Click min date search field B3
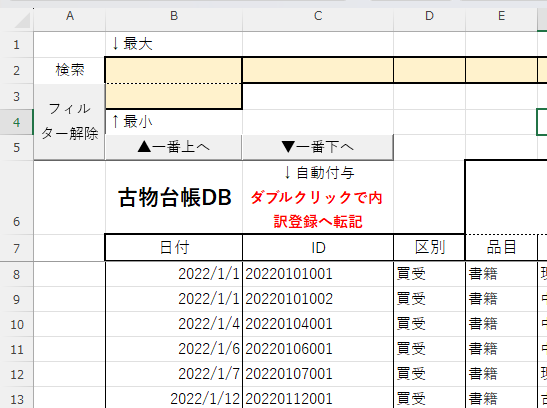Screen dimensions: 547x408 click(173, 97)
